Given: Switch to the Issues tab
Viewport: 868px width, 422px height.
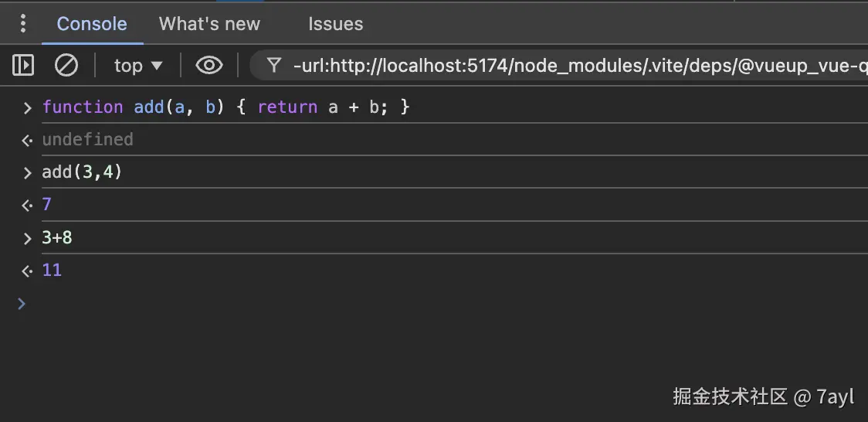Looking at the screenshot, I should (x=335, y=24).
